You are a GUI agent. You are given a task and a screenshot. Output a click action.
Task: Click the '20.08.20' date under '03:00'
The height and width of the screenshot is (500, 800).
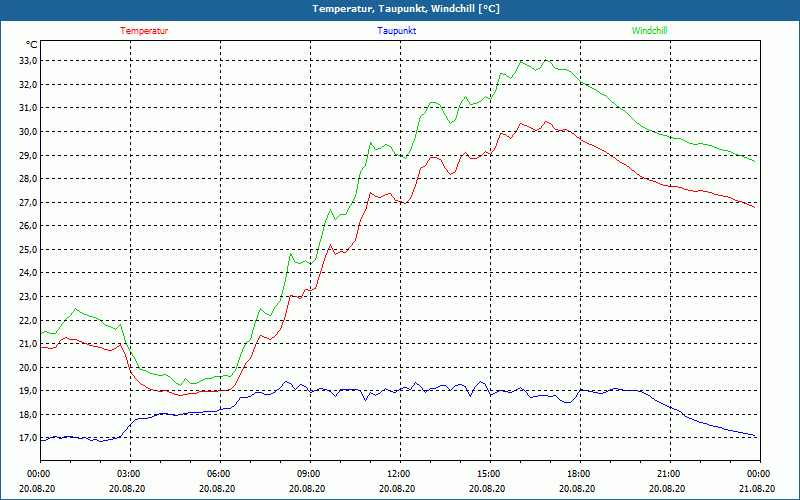pos(127,488)
